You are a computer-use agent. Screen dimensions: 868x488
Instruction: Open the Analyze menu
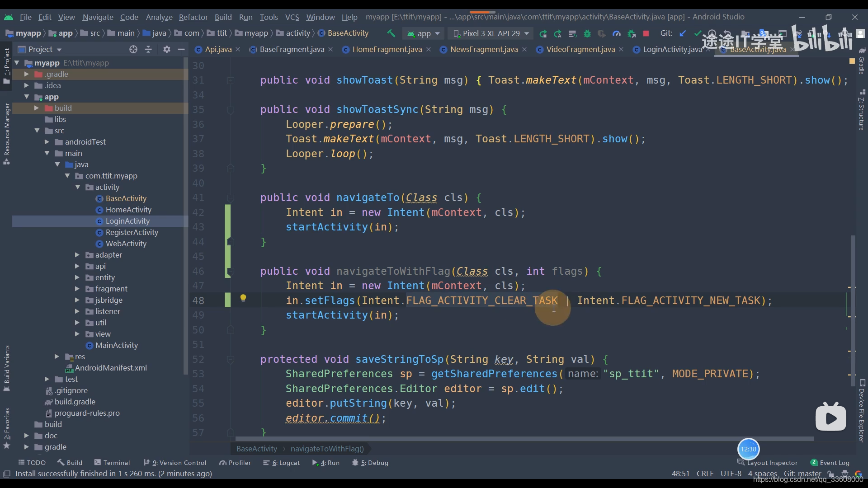pos(159,17)
